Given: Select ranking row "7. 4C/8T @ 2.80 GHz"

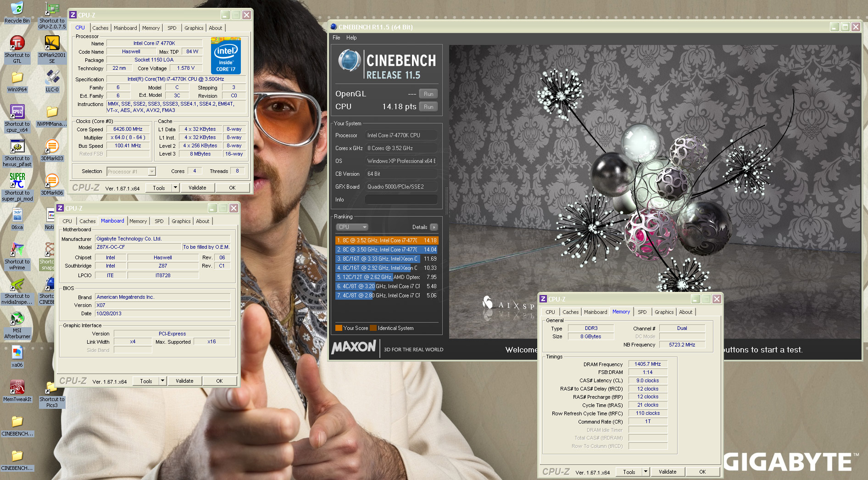Looking at the screenshot, I should click(387, 296).
